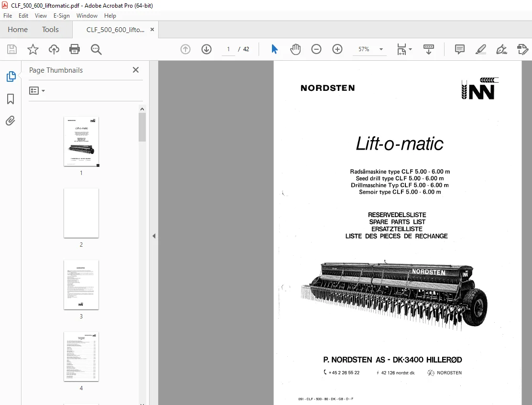Close the CLF_500_600 document tab
The image size is (532, 405).
152,30
